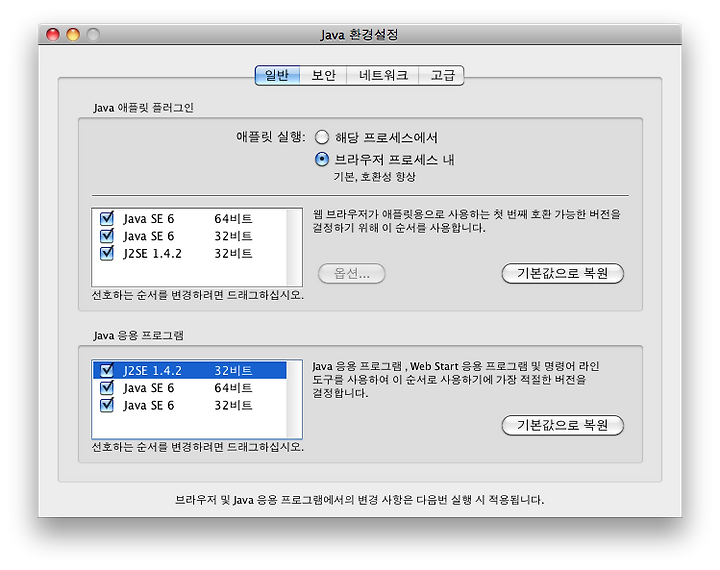Image resolution: width=720 pixels, height=570 pixels.
Task: Uncheck Java SE 6 32비트 in applet plugin list
Action: (107, 236)
